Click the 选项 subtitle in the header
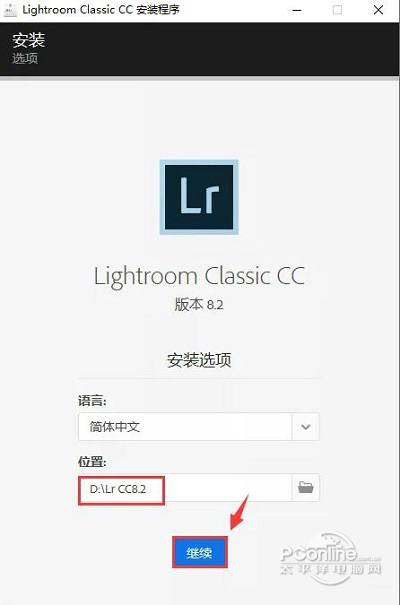Image resolution: width=400 pixels, height=605 pixels. [25, 59]
